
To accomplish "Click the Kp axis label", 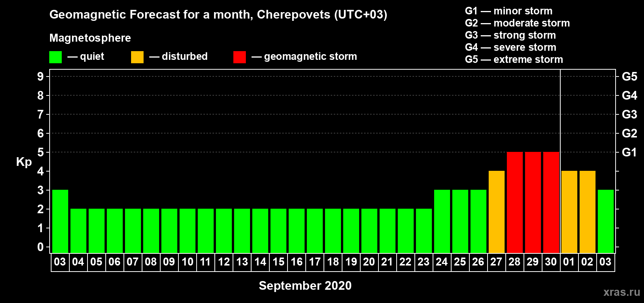I will coord(24,162).
